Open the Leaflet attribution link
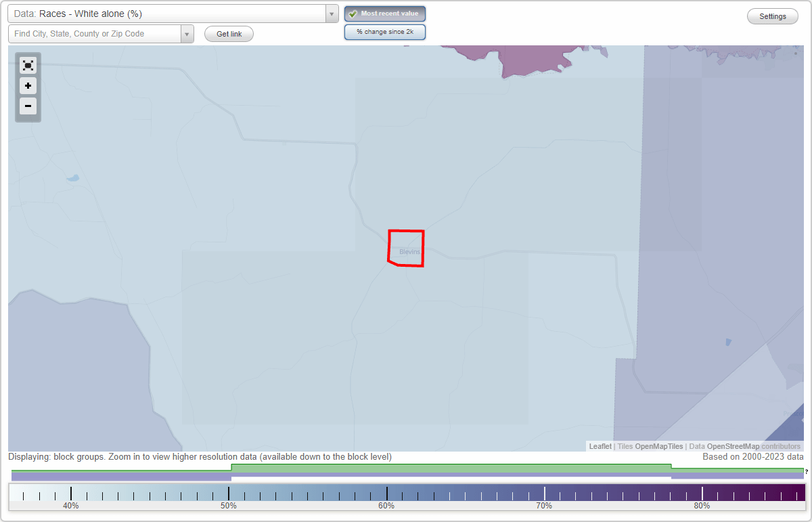 (600, 446)
